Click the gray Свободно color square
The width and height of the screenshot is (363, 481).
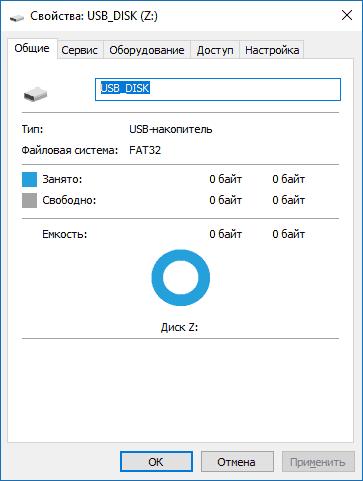click(29, 200)
